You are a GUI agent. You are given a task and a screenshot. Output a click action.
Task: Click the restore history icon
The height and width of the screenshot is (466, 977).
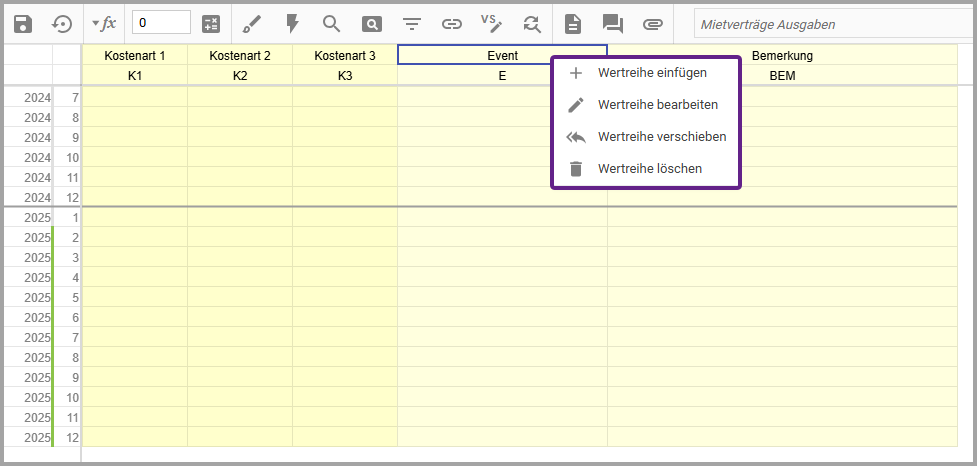point(62,23)
